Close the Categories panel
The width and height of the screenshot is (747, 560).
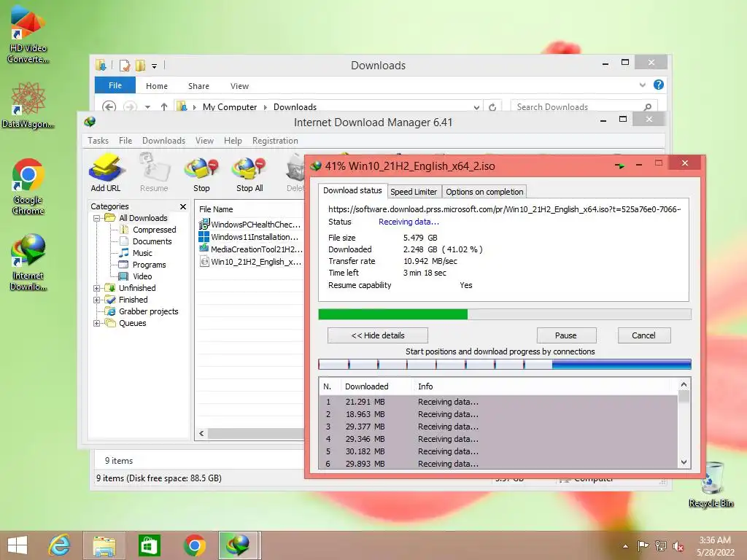(x=183, y=206)
